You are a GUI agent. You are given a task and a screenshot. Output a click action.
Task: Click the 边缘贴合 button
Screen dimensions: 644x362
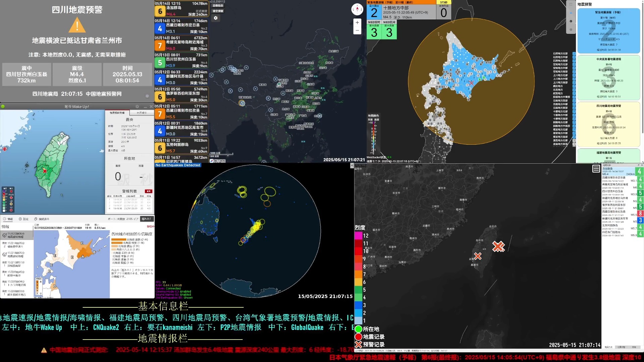[x=218, y=6]
